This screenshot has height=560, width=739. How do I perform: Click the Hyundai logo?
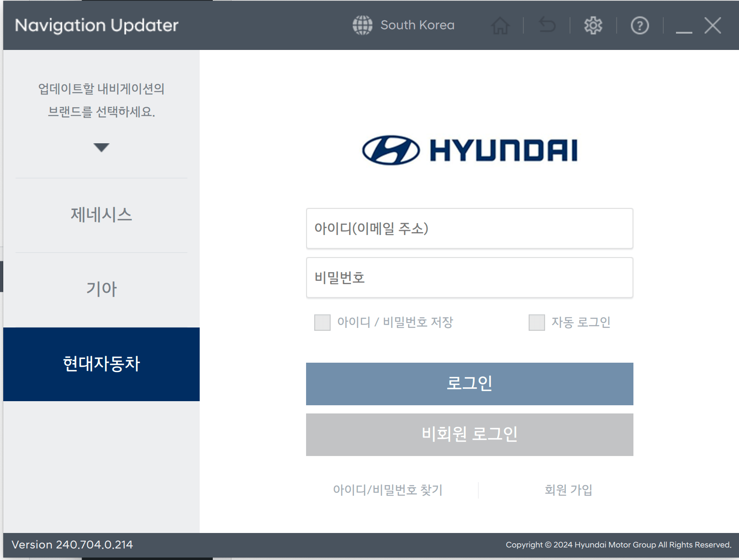point(469,150)
